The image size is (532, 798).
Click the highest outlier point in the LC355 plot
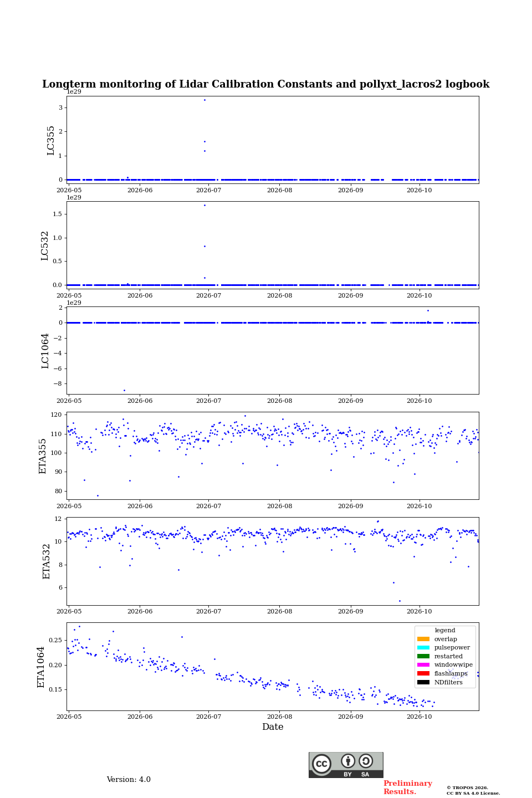(x=204, y=100)
